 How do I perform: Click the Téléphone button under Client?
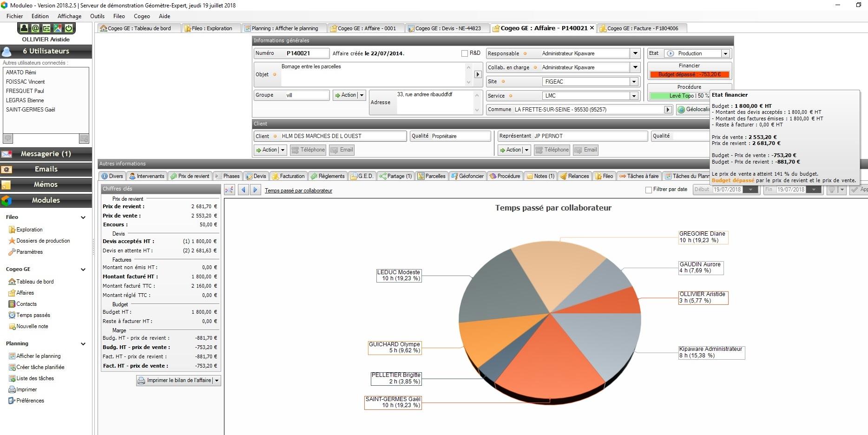click(x=308, y=150)
